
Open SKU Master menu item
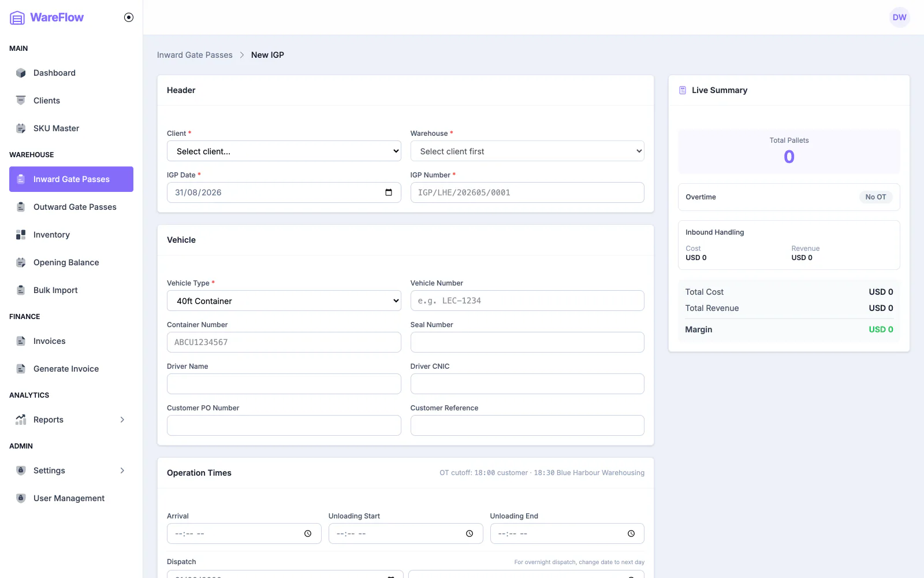tap(72, 128)
